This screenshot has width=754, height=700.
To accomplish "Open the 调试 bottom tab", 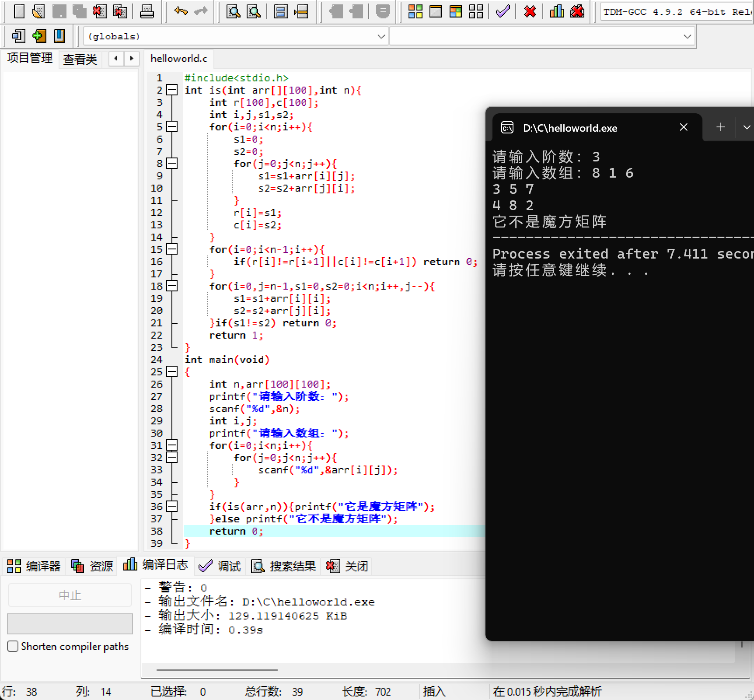I will coord(220,566).
